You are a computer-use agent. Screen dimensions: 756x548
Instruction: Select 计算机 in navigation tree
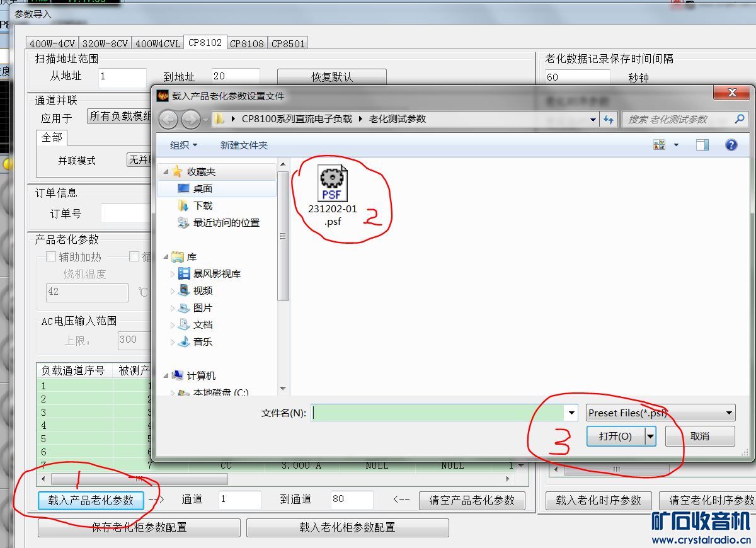[201, 375]
